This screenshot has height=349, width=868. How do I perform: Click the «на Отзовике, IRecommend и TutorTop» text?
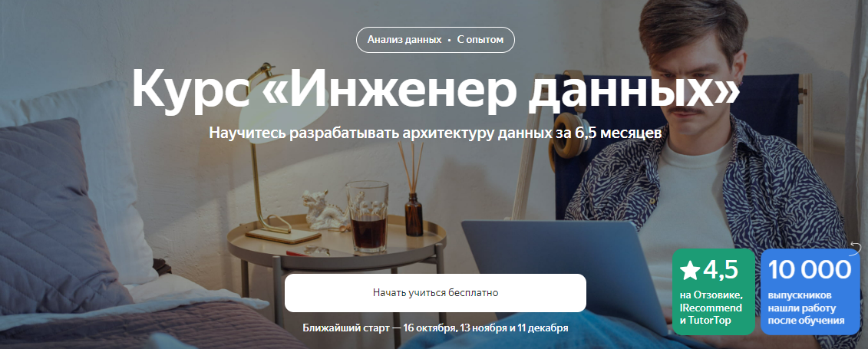(711, 308)
